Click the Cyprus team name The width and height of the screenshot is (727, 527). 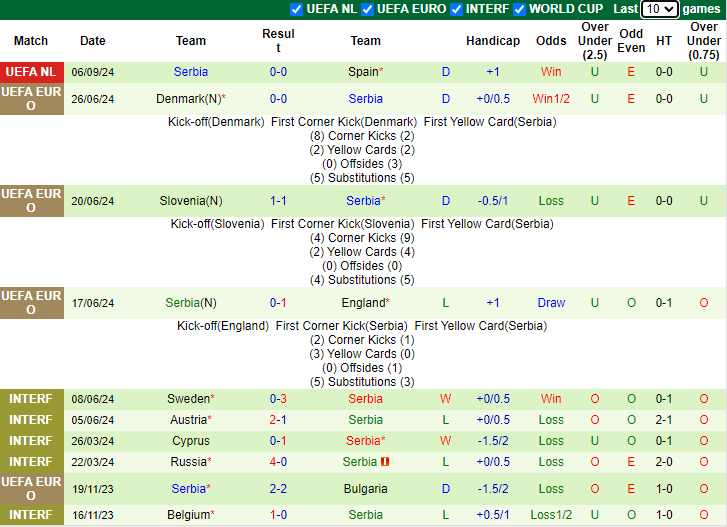click(190, 441)
